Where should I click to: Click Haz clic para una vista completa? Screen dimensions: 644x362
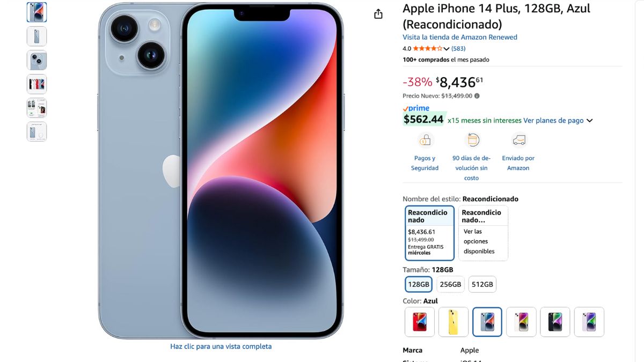pos(221,346)
